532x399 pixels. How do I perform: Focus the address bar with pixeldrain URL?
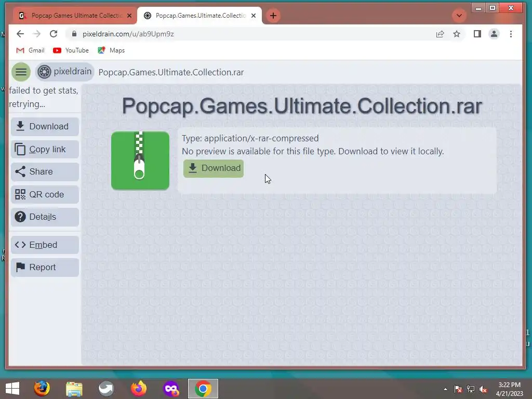click(x=251, y=34)
